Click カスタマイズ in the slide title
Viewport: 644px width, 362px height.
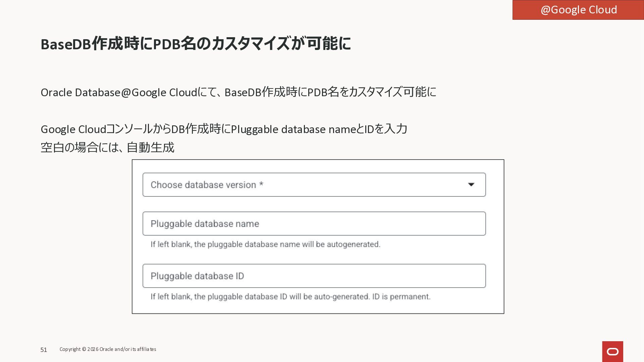tap(250, 44)
